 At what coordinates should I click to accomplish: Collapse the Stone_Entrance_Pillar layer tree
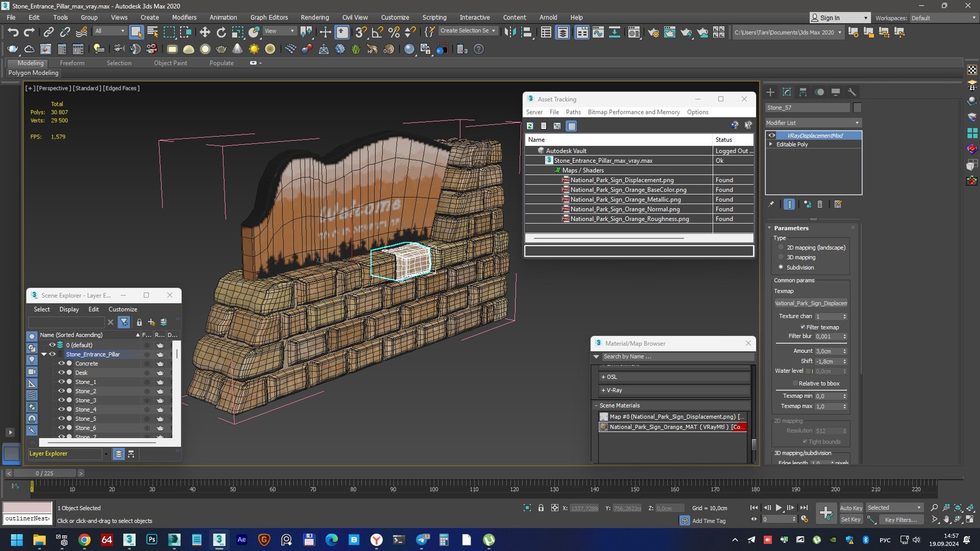tap(44, 354)
